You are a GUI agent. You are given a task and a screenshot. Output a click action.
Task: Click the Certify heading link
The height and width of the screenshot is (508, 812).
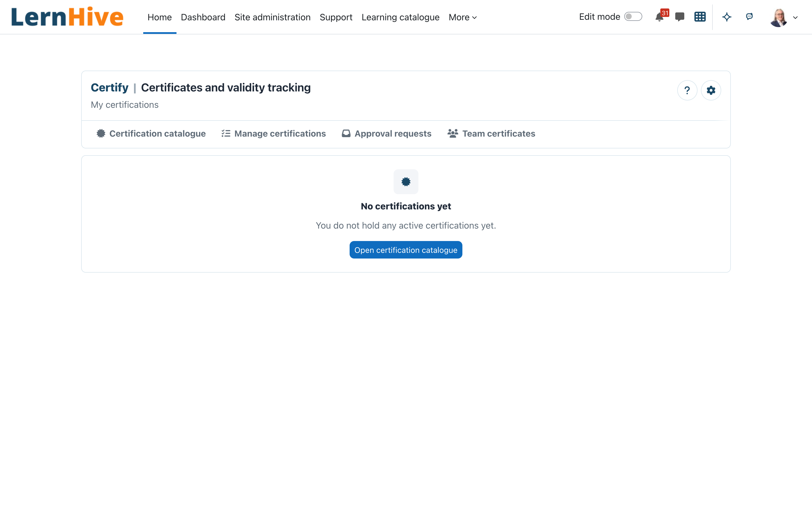tap(109, 88)
